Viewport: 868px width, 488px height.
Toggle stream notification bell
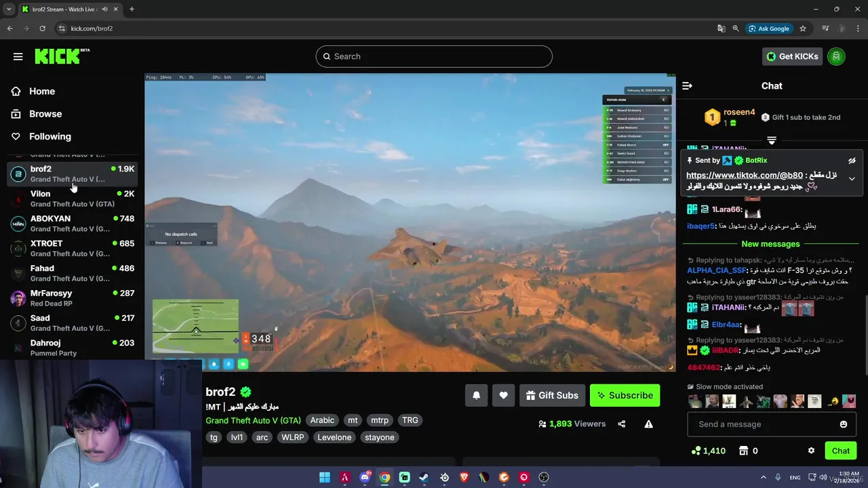click(x=476, y=396)
